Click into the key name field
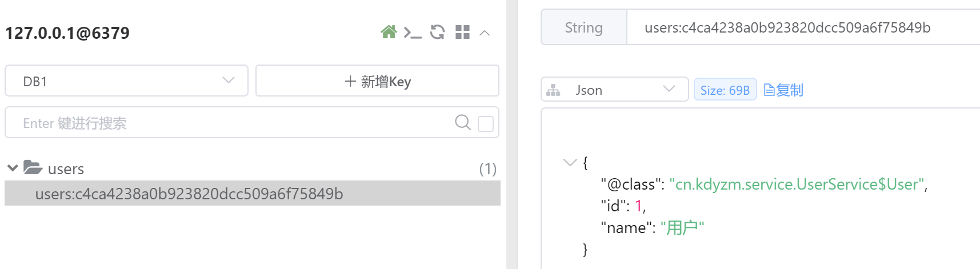The width and height of the screenshot is (980, 269). coord(800,27)
